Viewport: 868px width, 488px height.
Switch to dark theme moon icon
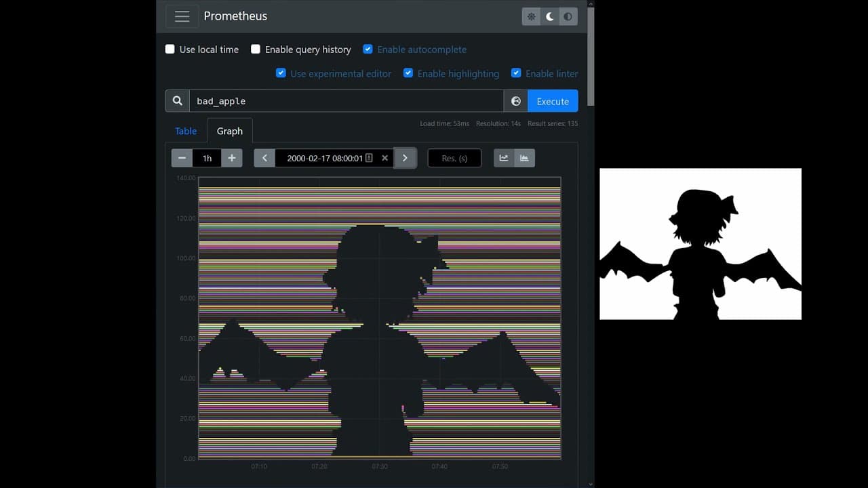pos(549,16)
